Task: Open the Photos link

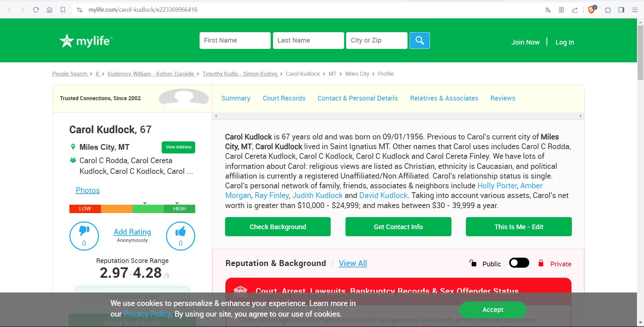Action: [88, 190]
